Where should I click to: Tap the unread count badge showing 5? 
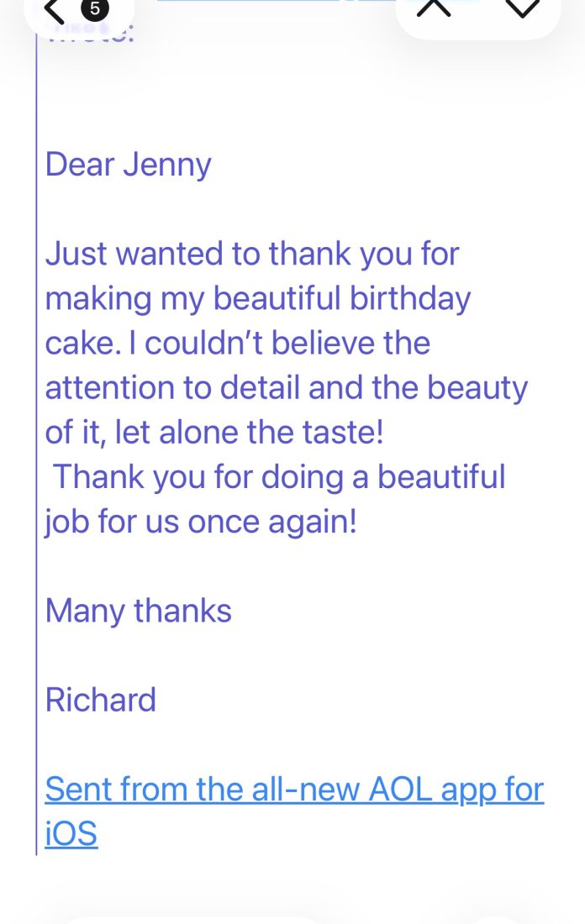point(94,9)
